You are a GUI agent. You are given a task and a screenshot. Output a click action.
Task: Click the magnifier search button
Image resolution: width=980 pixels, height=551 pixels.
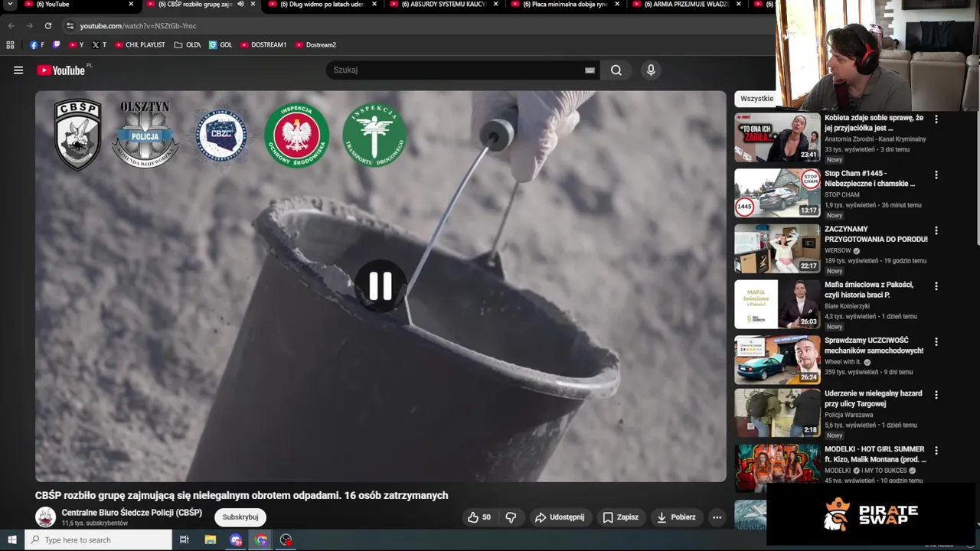tap(616, 70)
